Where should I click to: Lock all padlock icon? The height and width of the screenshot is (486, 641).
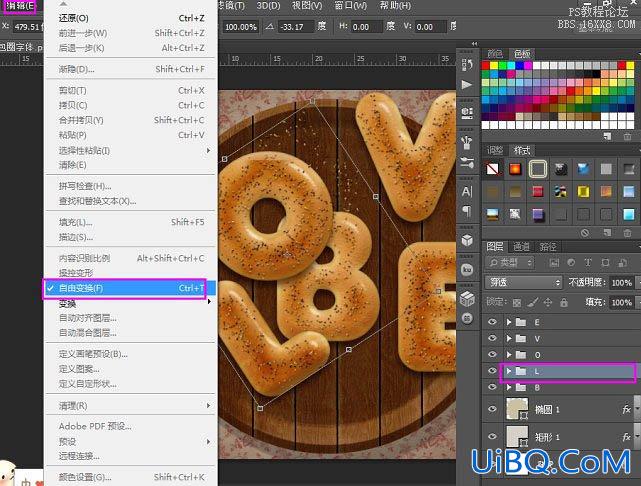[x=564, y=302]
